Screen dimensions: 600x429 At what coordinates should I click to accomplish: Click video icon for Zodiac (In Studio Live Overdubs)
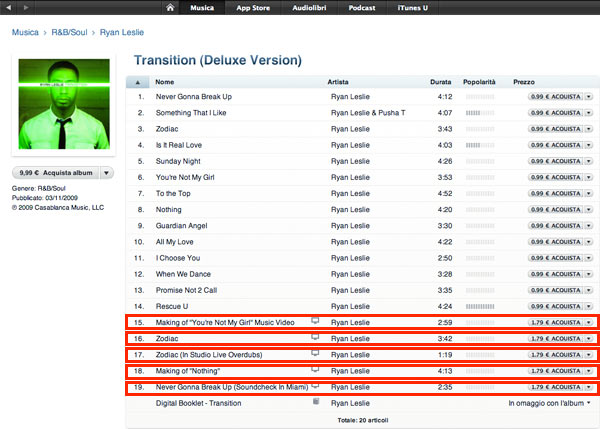315,354
